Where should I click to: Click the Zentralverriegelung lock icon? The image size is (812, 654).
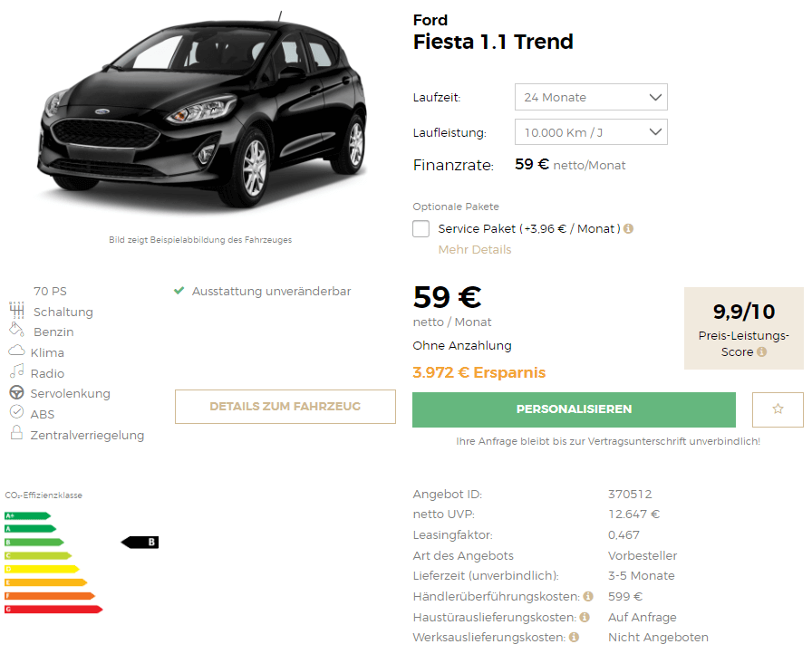(16, 433)
